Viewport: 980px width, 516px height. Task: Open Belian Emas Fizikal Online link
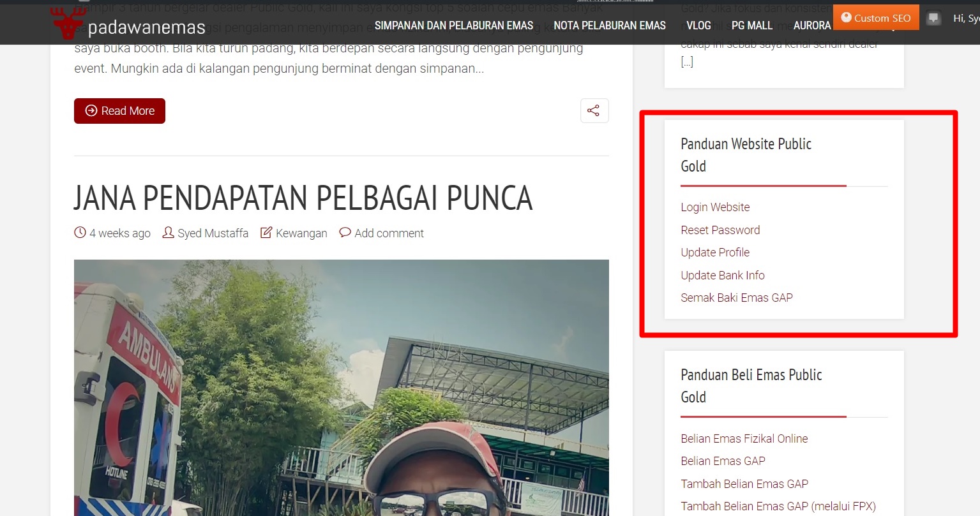point(744,439)
